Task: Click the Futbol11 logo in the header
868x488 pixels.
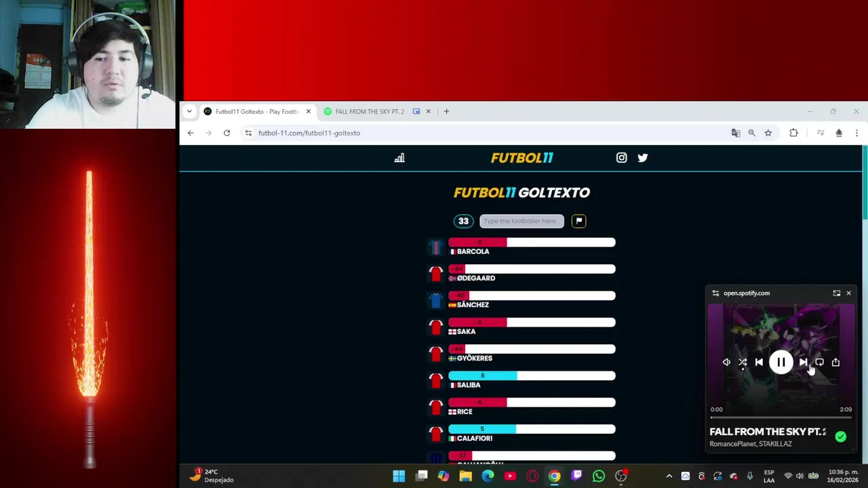Action: tap(522, 158)
